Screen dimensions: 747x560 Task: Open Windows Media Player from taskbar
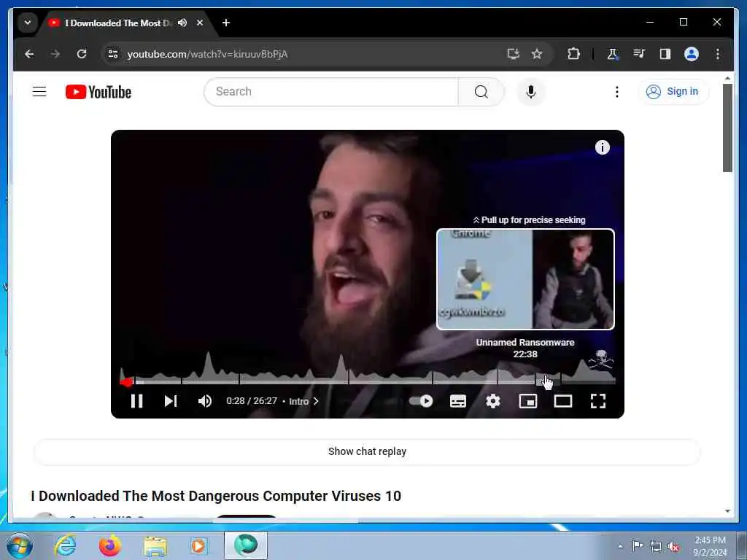click(x=198, y=545)
